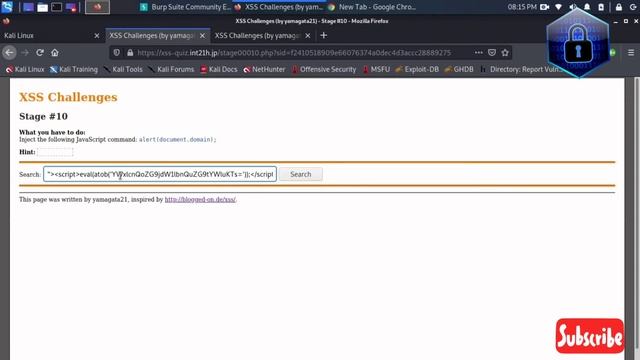
Task: Open the Kali Docs bookmark
Action: point(218,69)
